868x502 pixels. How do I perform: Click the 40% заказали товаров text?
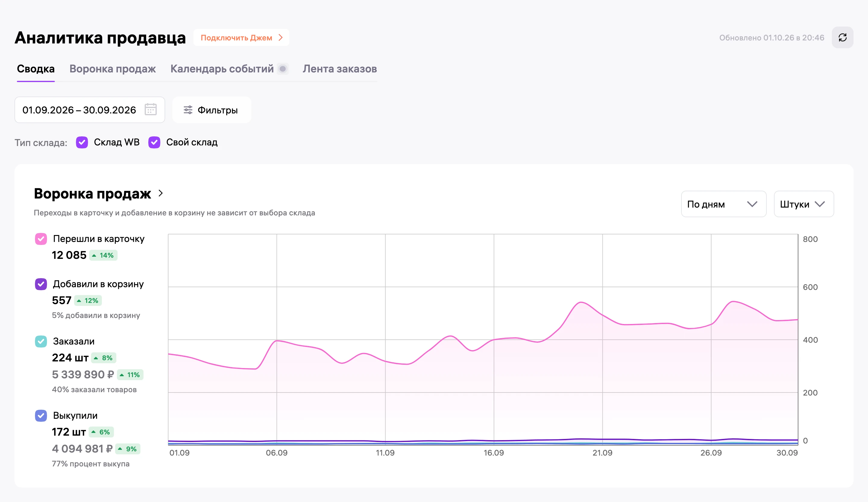(x=94, y=389)
